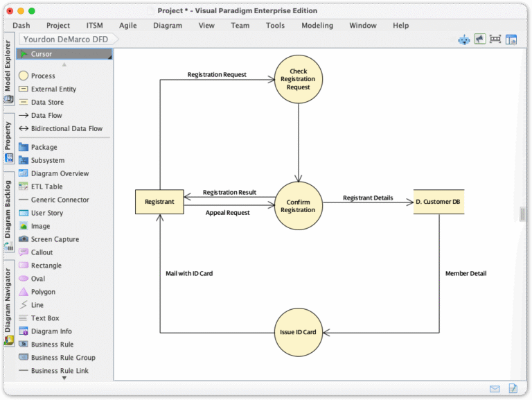Select the Oval shape tool
Image resolution: width=532 pixels, height=400 pixels.
[64, 279]
